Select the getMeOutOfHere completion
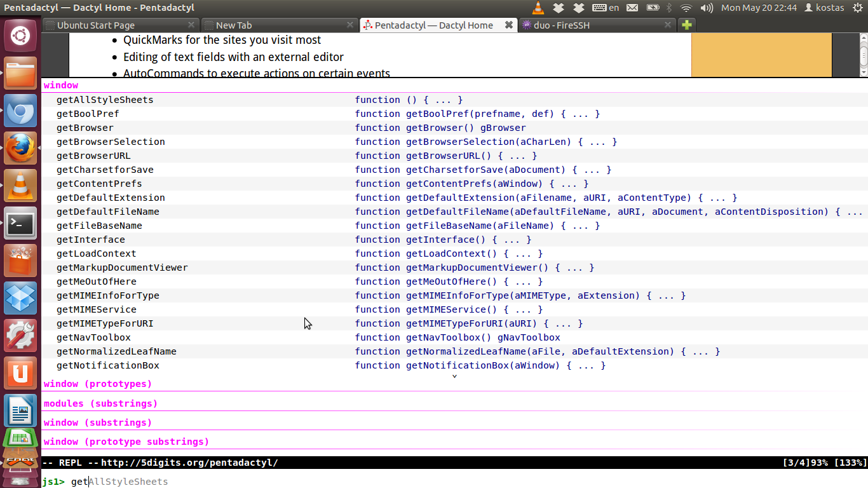Screen dimensions: 868x488 pos(454,281)
